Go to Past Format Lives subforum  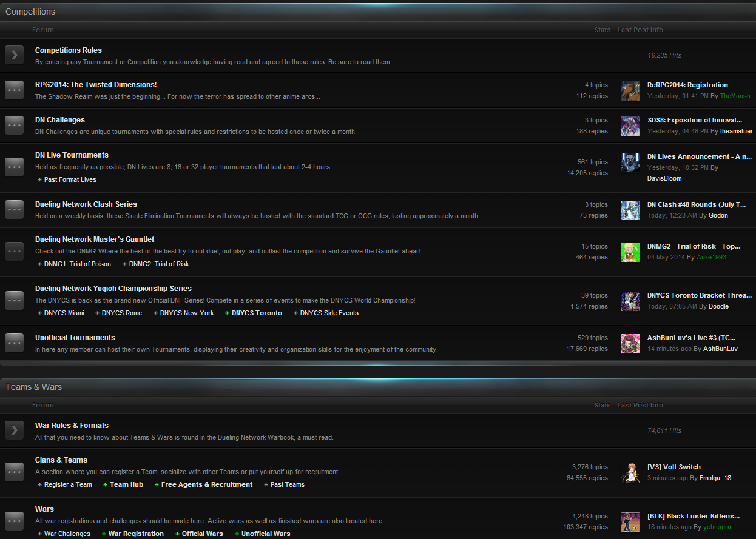coord(70,179)
